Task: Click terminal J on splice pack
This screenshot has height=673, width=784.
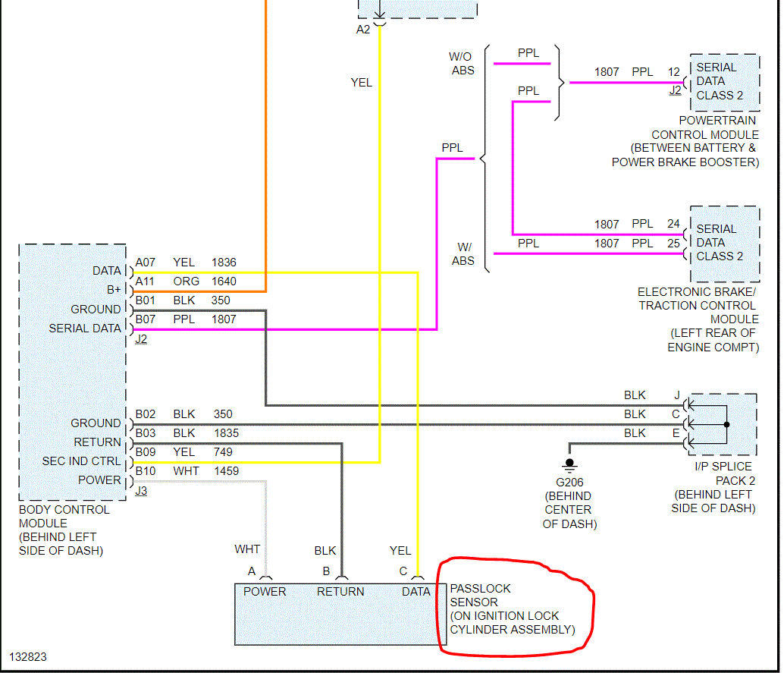Action: 677,395
